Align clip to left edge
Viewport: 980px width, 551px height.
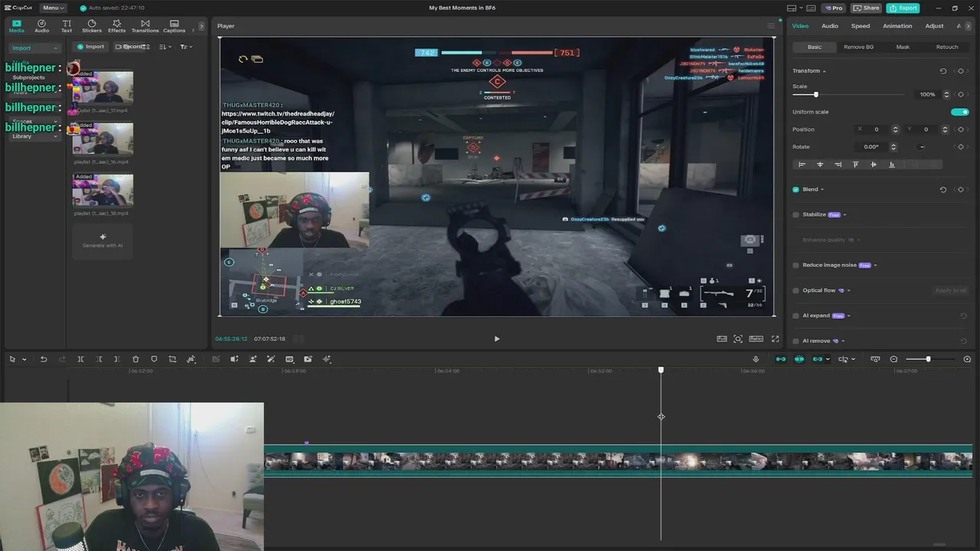[802, 165]
